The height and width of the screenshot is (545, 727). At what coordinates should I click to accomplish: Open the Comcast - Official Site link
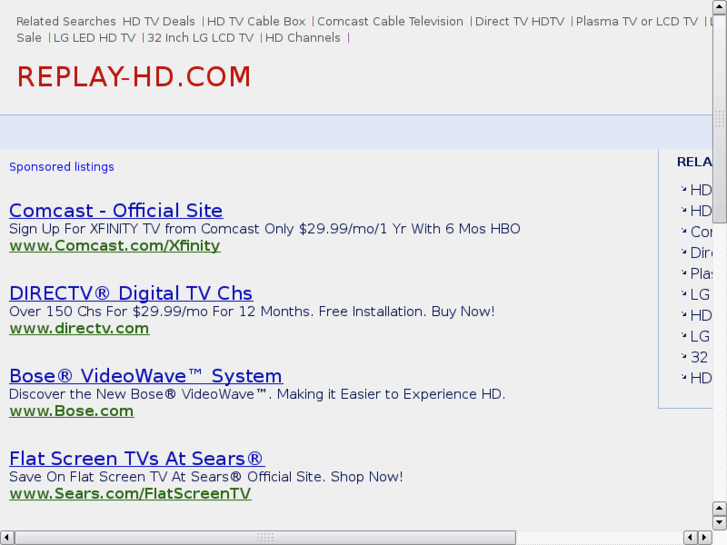(x=116, y=211)
